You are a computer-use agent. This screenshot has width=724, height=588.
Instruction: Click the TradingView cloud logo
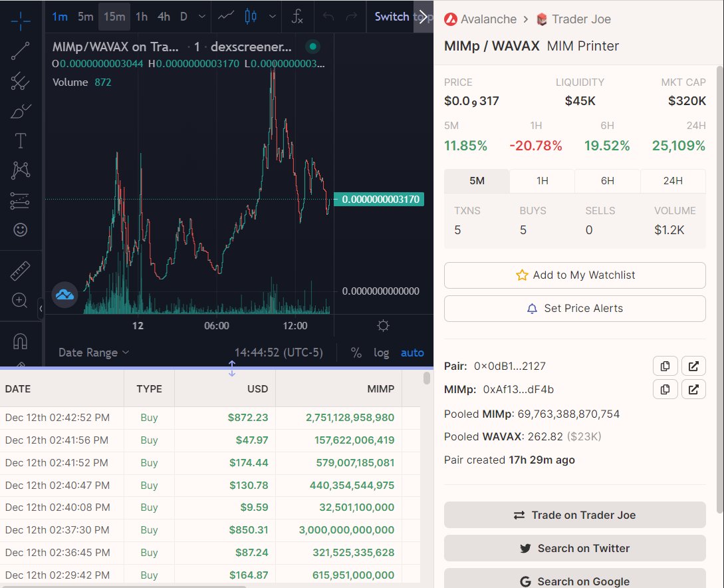pyautogui.click(x=64, y=294)
